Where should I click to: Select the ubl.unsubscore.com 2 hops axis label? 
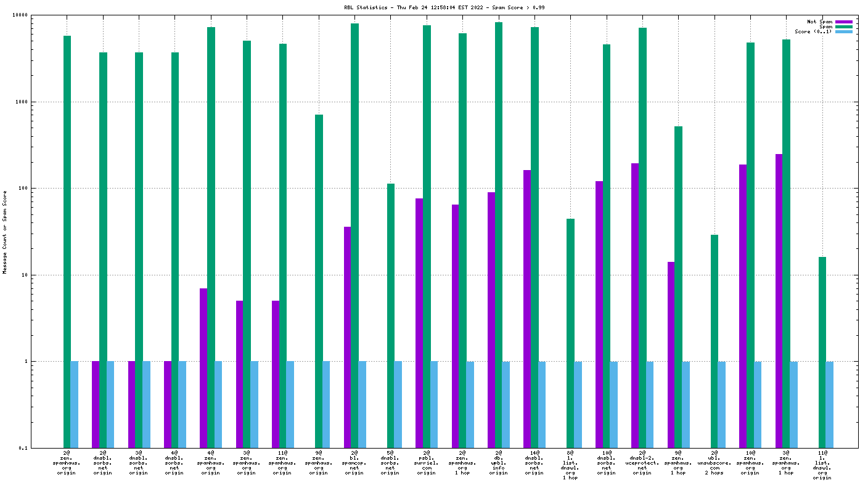tap(714, 463)
